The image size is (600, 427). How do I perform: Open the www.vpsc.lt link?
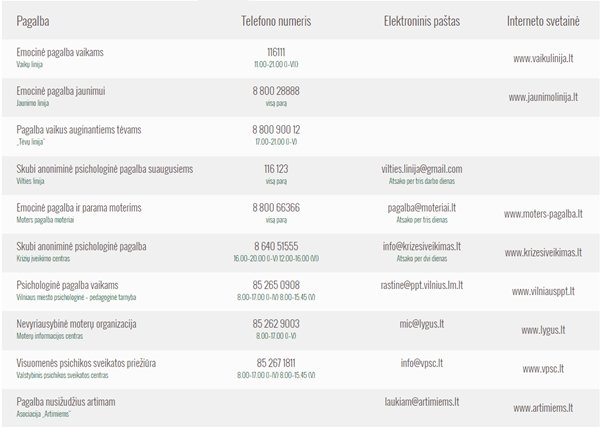tap(545, 368)
